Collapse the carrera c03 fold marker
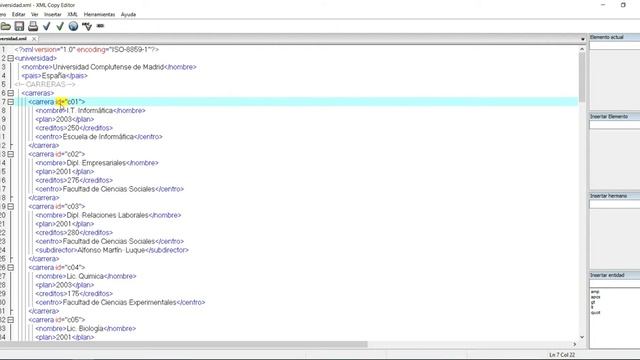This screenshot has width=640, height=360. [x=11, y=207]
